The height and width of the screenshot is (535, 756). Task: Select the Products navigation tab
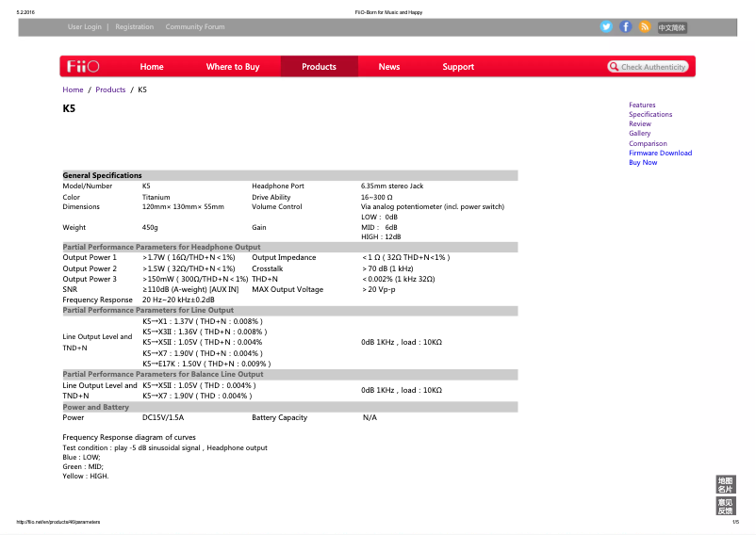tap(319, 67)
